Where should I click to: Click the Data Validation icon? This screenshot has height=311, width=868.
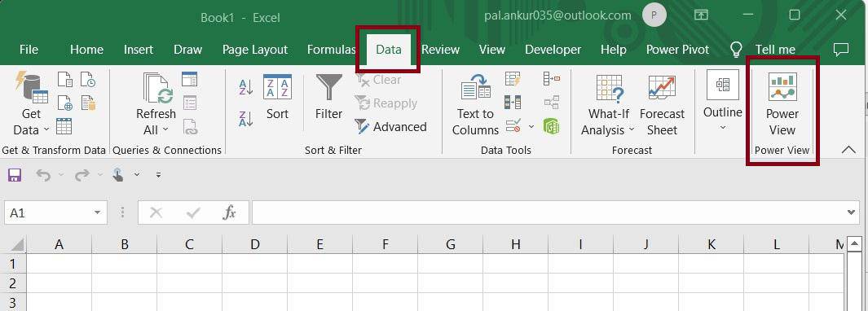(513, 126)
